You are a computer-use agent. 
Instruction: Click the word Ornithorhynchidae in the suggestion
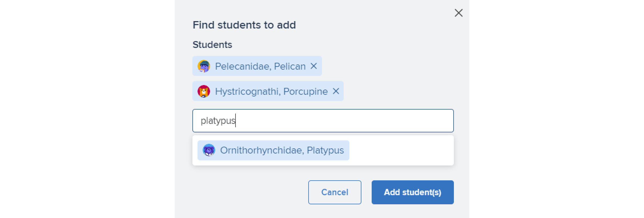(x=262, y=150)
